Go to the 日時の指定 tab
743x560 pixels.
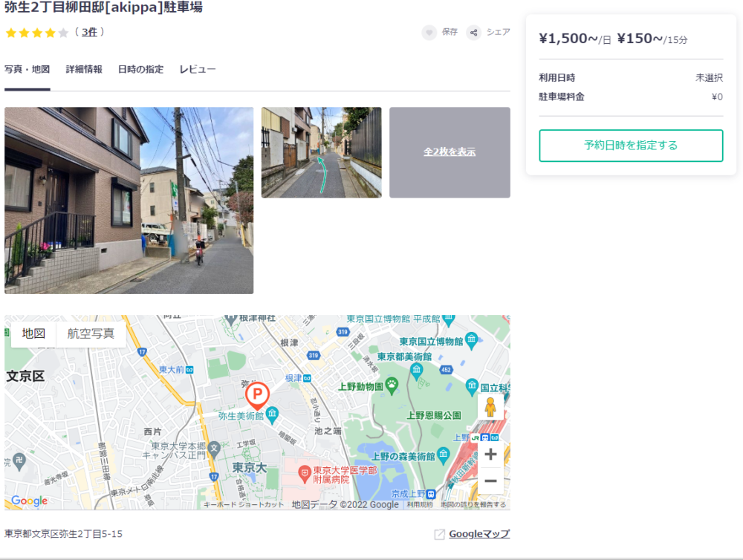pyautogui.click(x=140, y=70)
